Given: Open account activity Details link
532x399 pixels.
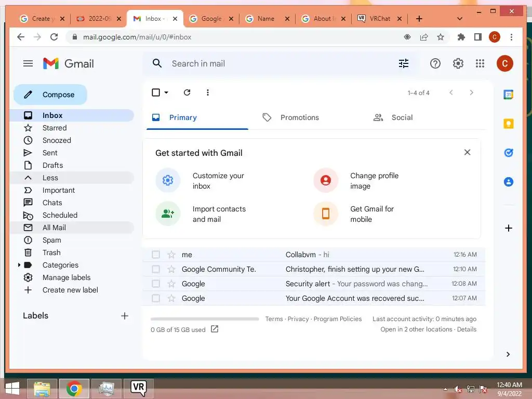Looking at the screenshot, I should [x=467, y=329].
